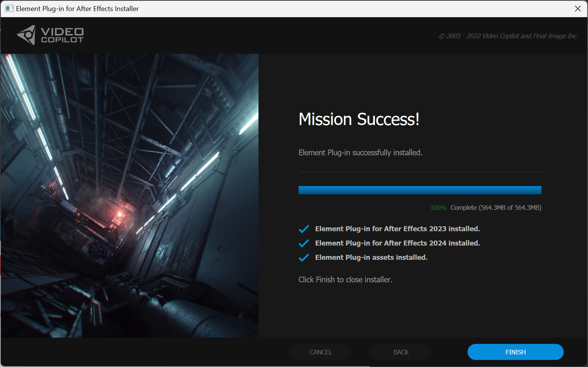The height and width of the screenshot is (367, 588).
Task: Click the FINISH button
Action: 515,352
